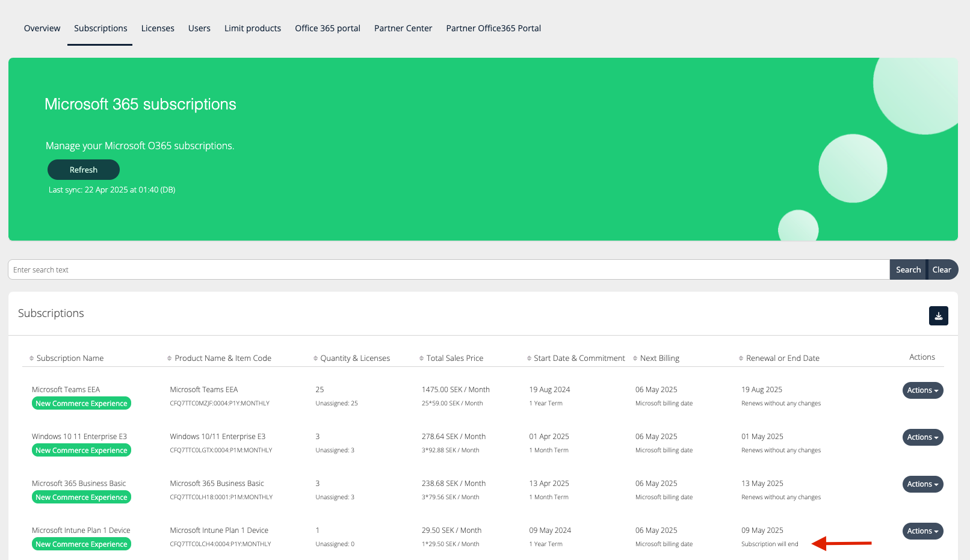Screen dimensions: 970x560
Task: Open Actions dropdown for Microsoft Teams EEA
Action: [922, 390]
